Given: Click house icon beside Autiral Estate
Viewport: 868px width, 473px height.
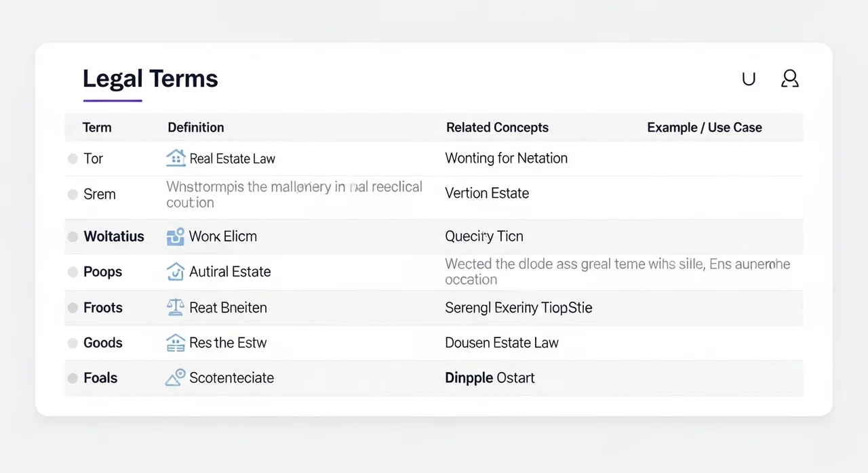Looking at the screenshot, I should coord(176,272).
